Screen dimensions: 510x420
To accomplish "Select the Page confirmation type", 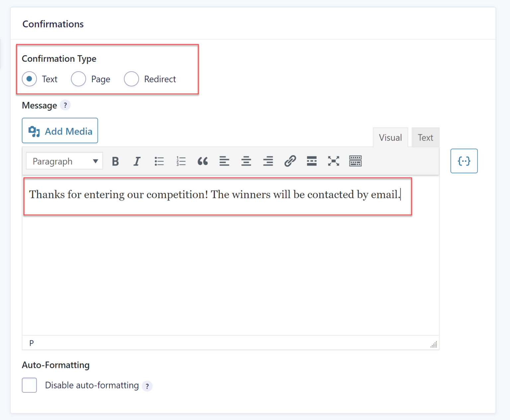I will [78, 79].
